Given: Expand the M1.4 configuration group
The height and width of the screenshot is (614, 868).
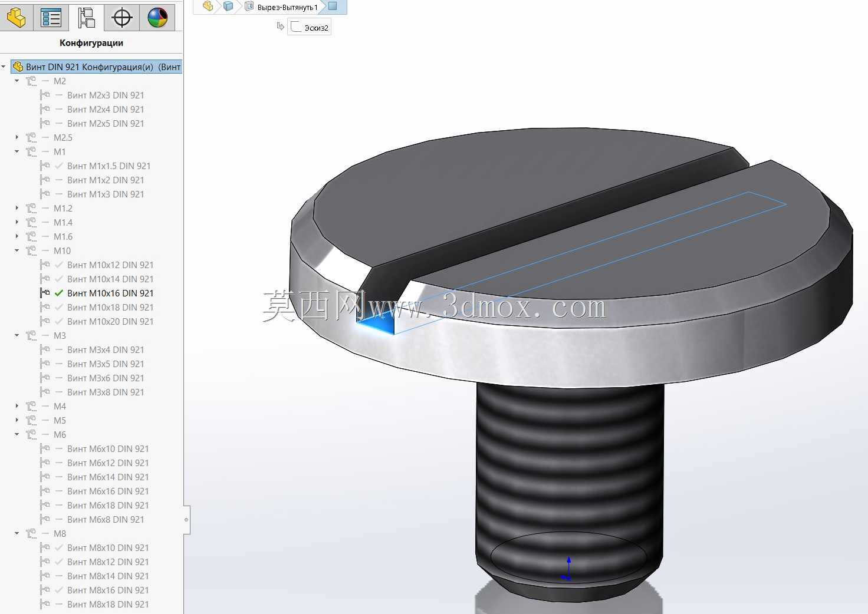Looking at the screenshot, I should pyautogui.click(x=17, y=222).
